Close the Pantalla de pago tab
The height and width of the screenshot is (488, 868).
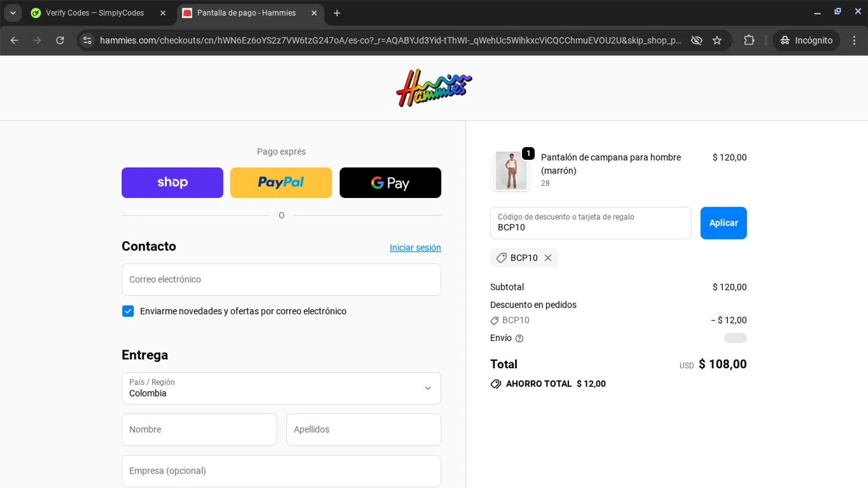coord(314,13)
